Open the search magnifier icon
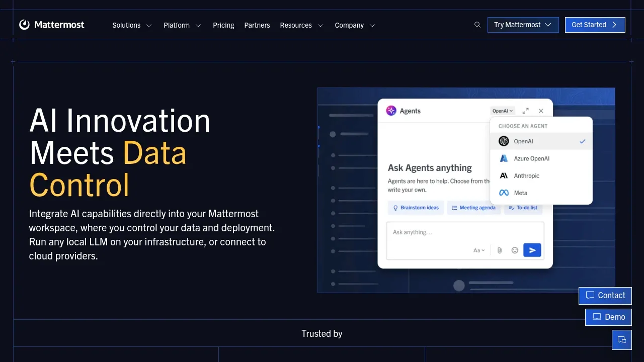 [477, 25]
